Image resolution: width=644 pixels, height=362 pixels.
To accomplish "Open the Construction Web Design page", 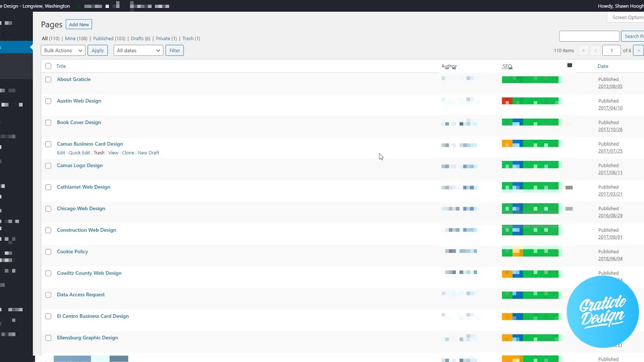I will 87,230.
